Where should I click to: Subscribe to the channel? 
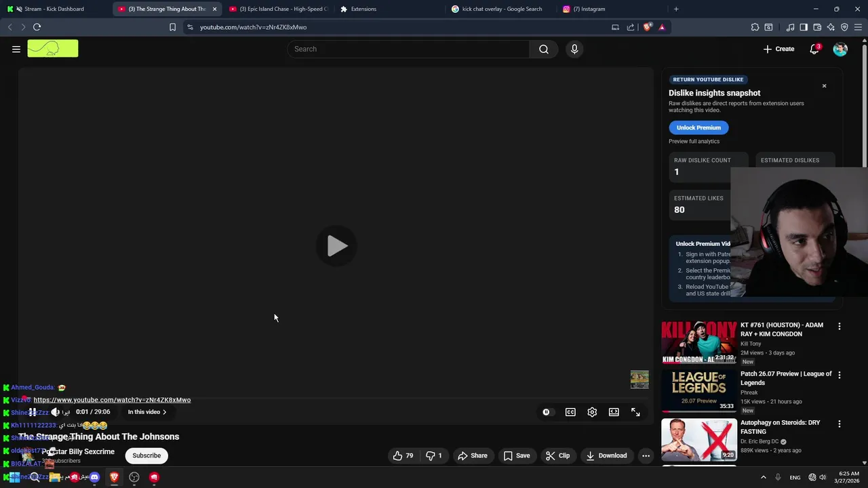click(146, 455)
